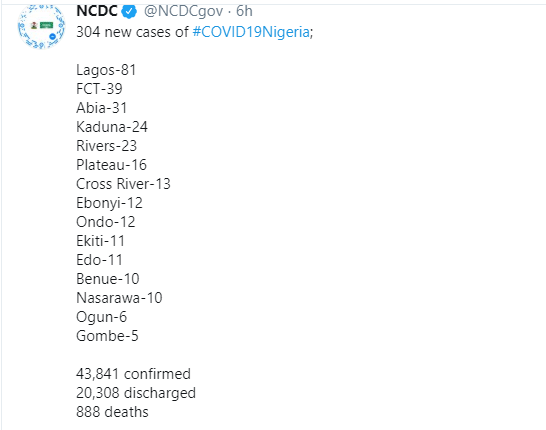Click the Cross River-13 line
Viewport: 546px width, 430px height.
123,184
